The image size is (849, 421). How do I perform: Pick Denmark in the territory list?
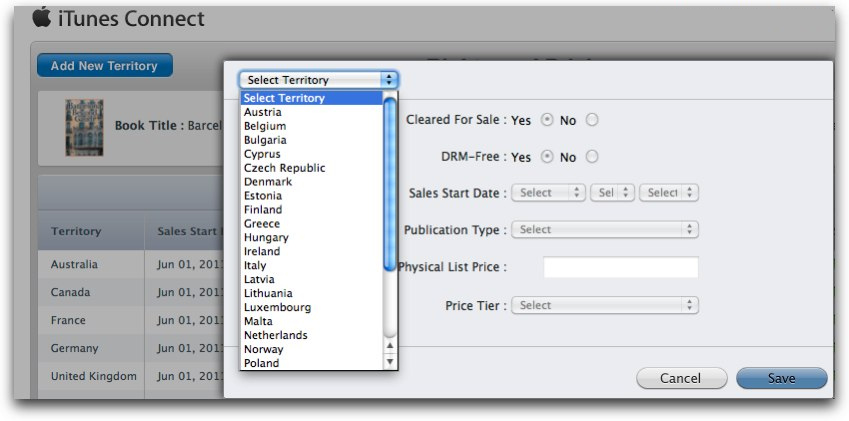point(312,182)
